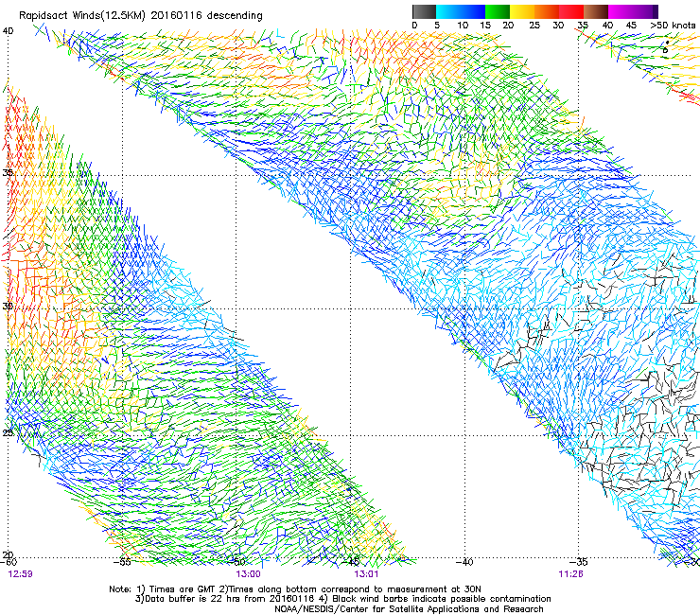Viewport: 700px width, 615px height.
Task: Click the '10' label under the color bar
Action: pyautogui.click(x=463, y=26)
